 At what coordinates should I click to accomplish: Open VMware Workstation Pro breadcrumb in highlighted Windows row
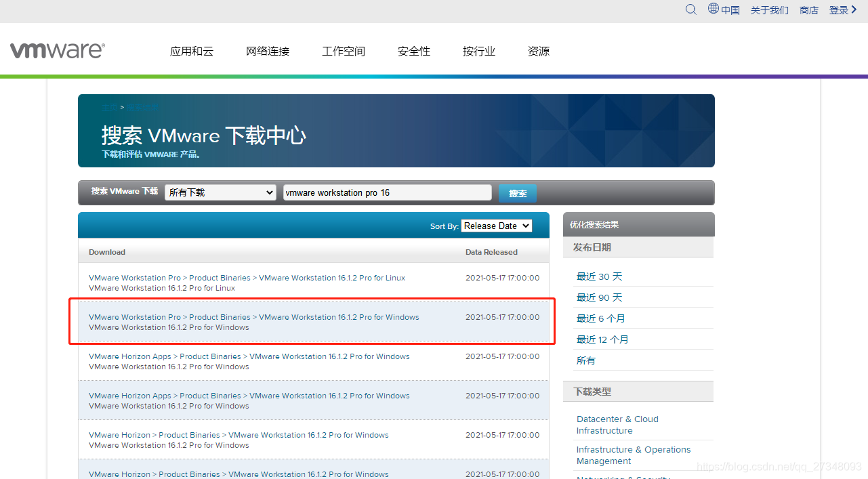point(135,317)
